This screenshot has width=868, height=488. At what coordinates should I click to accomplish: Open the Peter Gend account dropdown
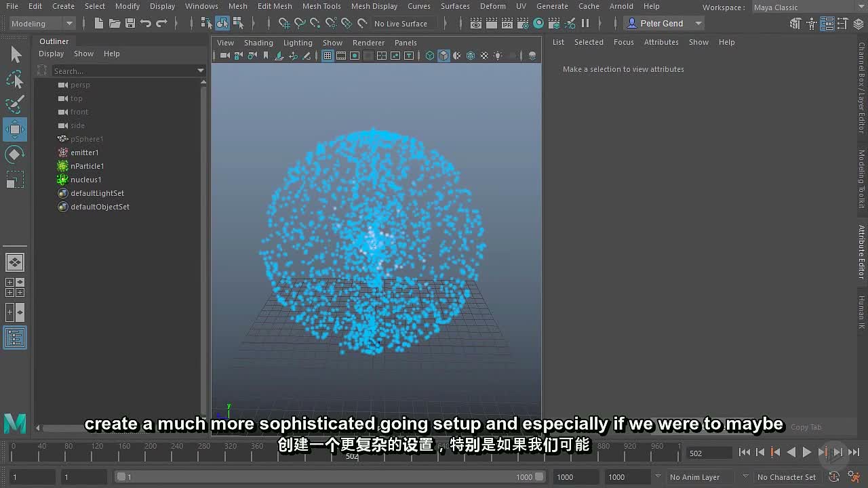(665, 23)
